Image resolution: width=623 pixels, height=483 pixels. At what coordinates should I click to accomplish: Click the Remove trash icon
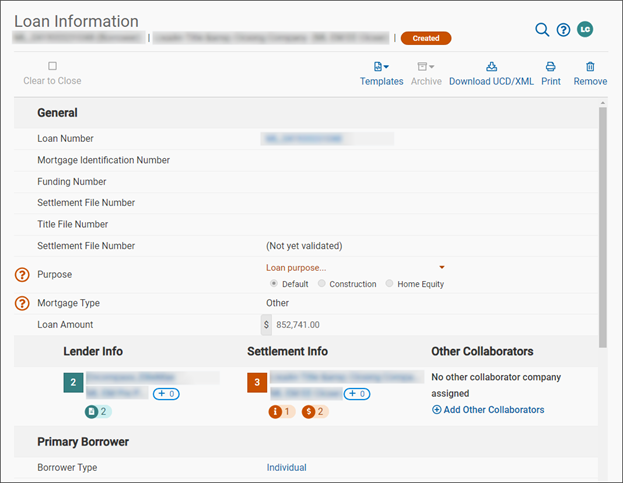coord(590,66)
